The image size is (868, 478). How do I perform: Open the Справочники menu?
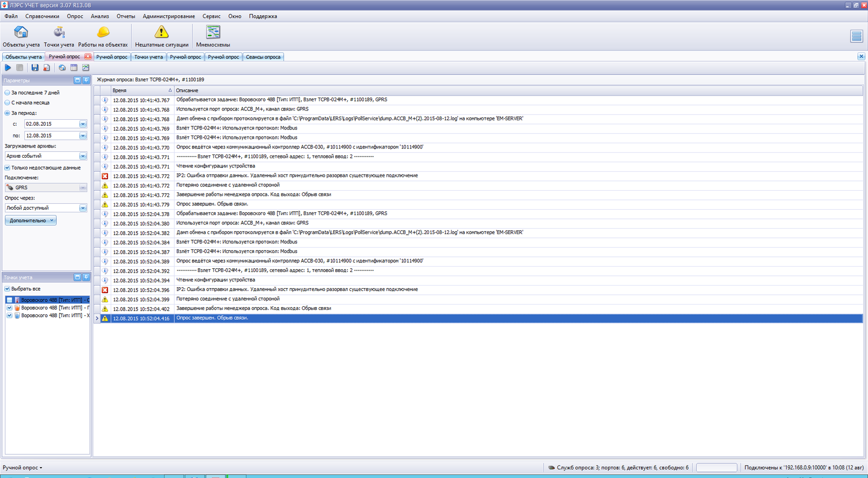point(42,16)
